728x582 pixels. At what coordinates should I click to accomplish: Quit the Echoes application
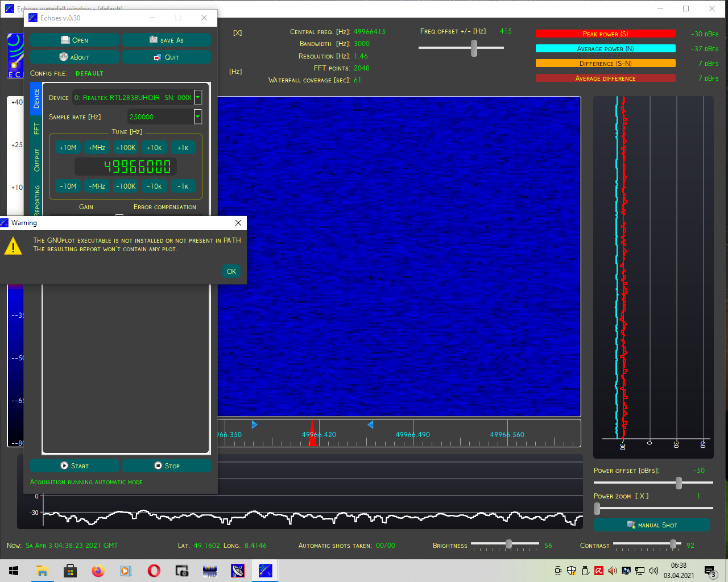tap(167, 57)
